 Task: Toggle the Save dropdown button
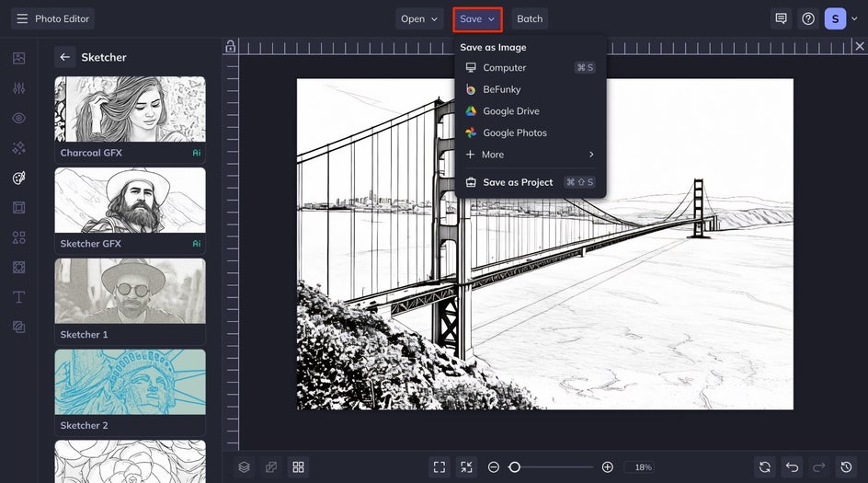click(477, 18)
